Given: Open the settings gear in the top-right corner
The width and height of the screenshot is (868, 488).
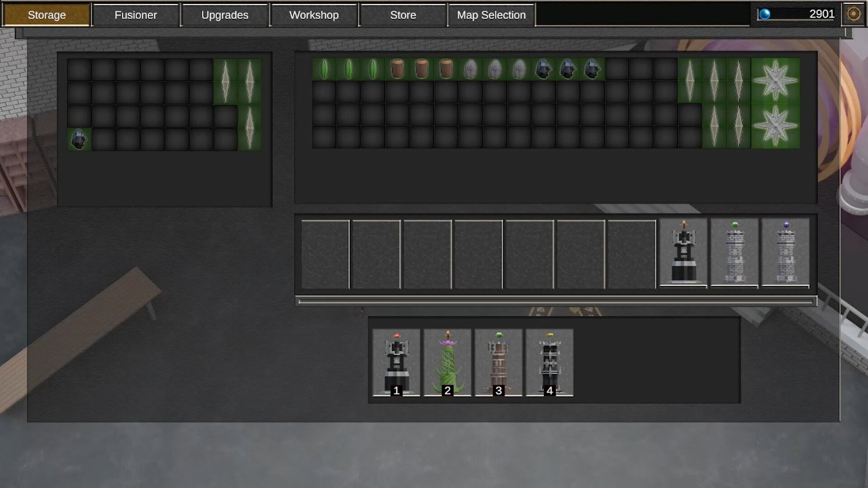Looking at the screenshot, I should [x=854, y=14].
